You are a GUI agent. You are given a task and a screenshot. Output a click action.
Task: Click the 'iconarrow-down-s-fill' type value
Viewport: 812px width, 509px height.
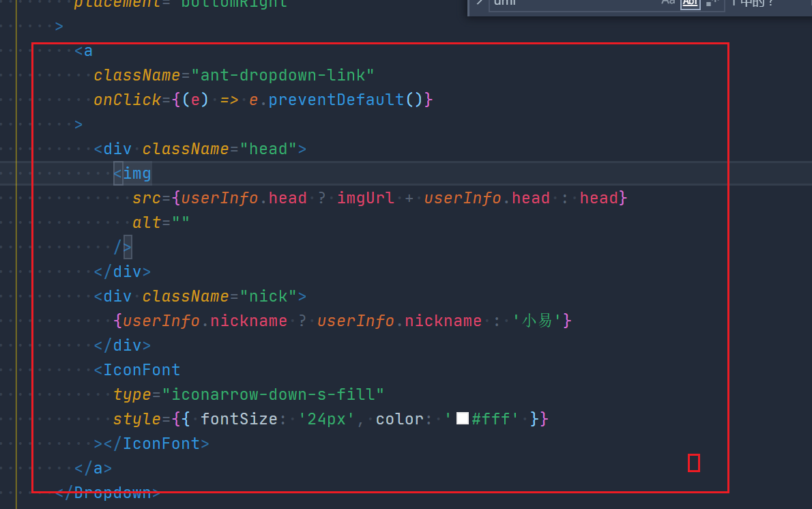(x=273, y=394)
